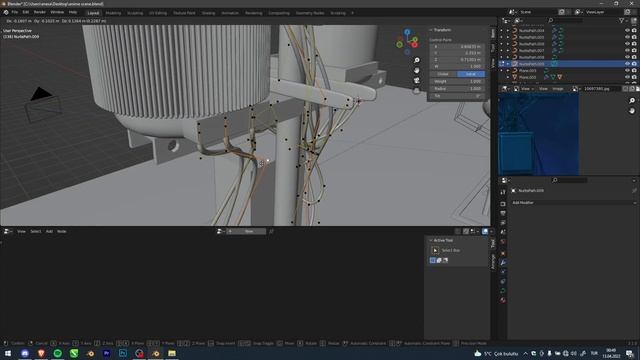This screenshot has width=640, height=360.
Task: Open Output properties tab in Properties editor
Action: (503, 213)
